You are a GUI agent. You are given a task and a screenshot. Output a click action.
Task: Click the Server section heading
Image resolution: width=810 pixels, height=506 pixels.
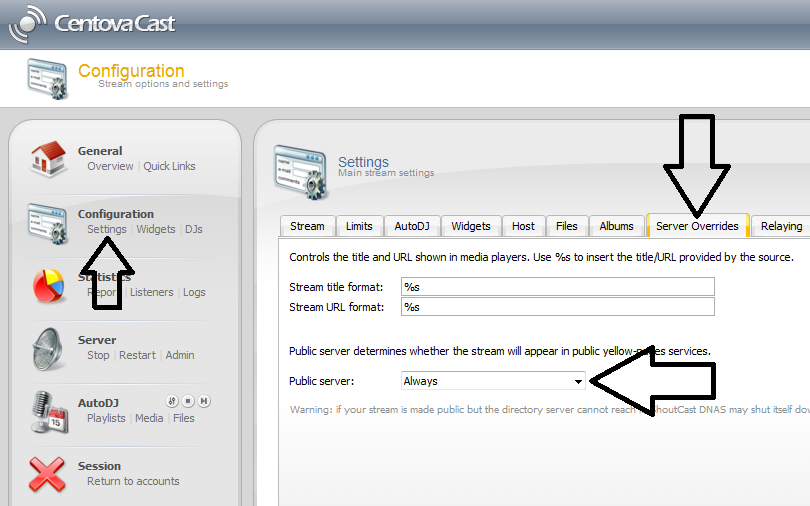pyautogui.click(x=97, y=340)
